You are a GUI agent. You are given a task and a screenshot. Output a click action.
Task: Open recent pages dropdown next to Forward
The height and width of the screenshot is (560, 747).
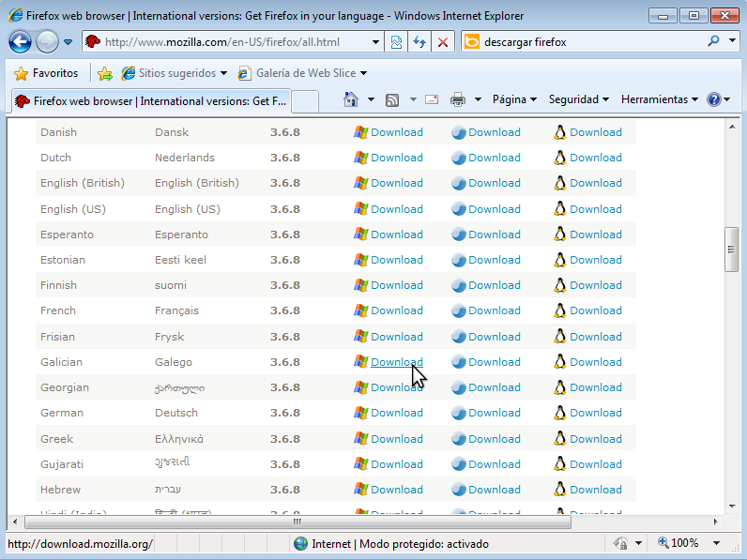click(68, 42)
